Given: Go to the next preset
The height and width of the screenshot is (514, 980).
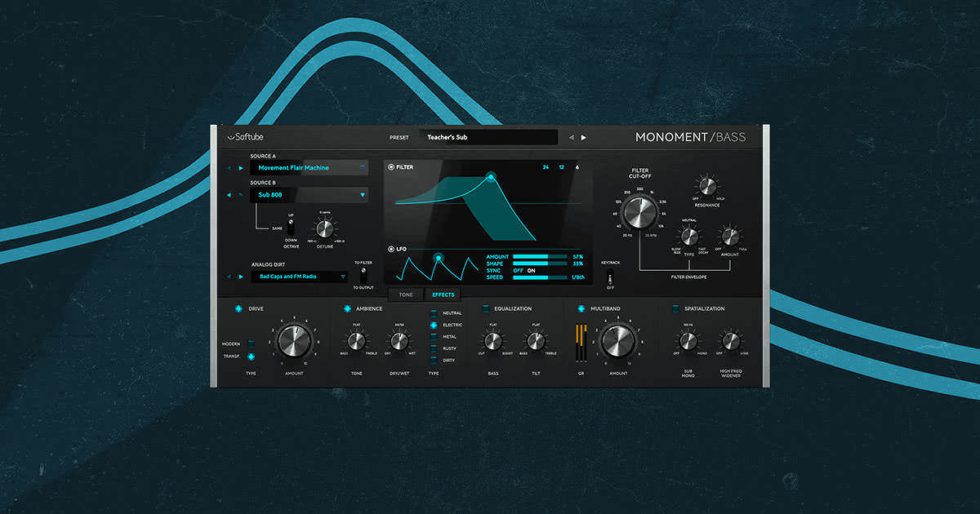Looking at the screenshot, I should [583, 137].
